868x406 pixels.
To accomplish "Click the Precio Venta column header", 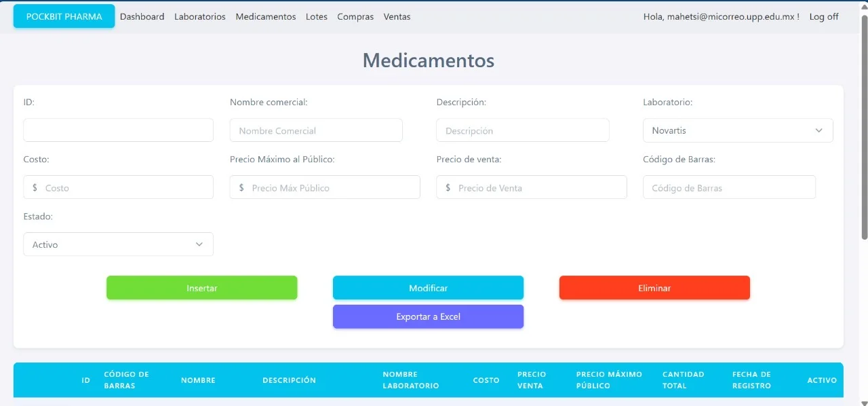I will coord(532,380).
